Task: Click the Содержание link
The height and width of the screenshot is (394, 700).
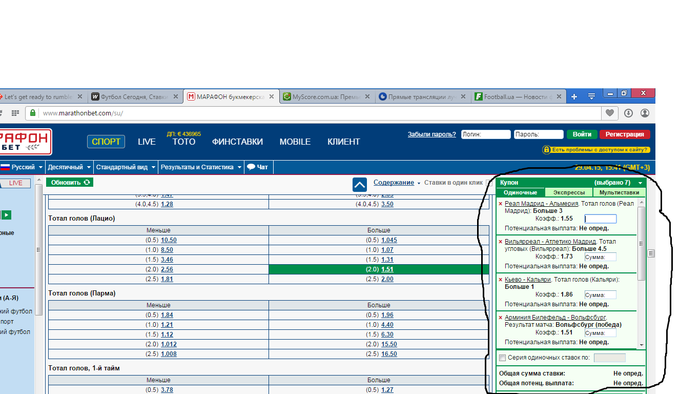Action: tap(394, 182)
